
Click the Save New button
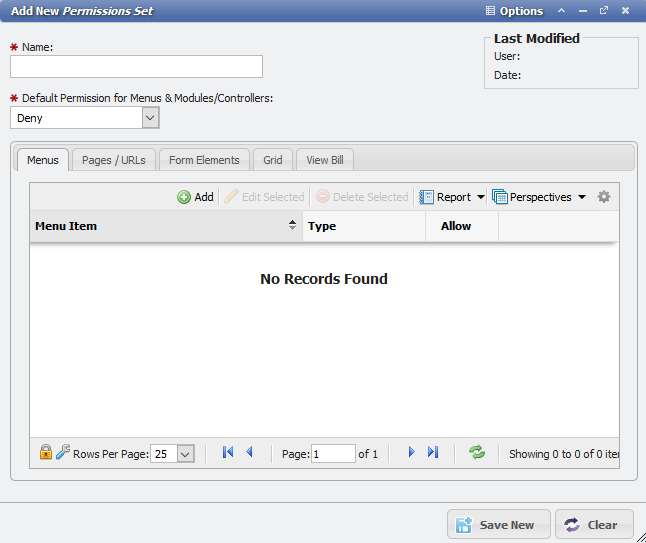pyautogui.click(x=497, y=525)
